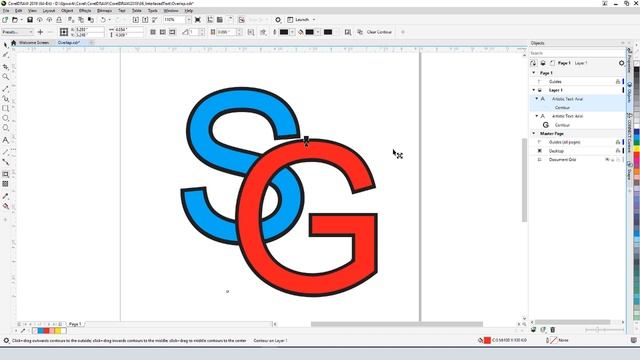Screen dimensions: 640x360
Task: Collapse the selected Artistic Text node
Action: pos(537,99)
